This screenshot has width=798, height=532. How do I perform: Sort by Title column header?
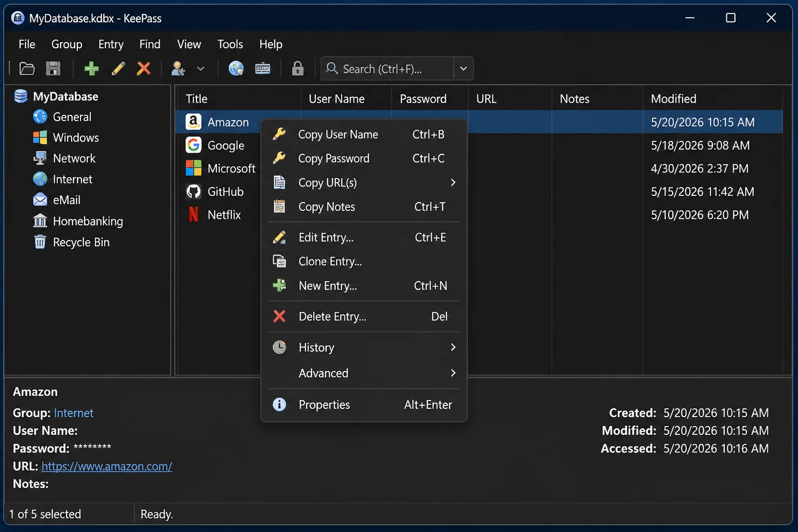click(238, 99)
